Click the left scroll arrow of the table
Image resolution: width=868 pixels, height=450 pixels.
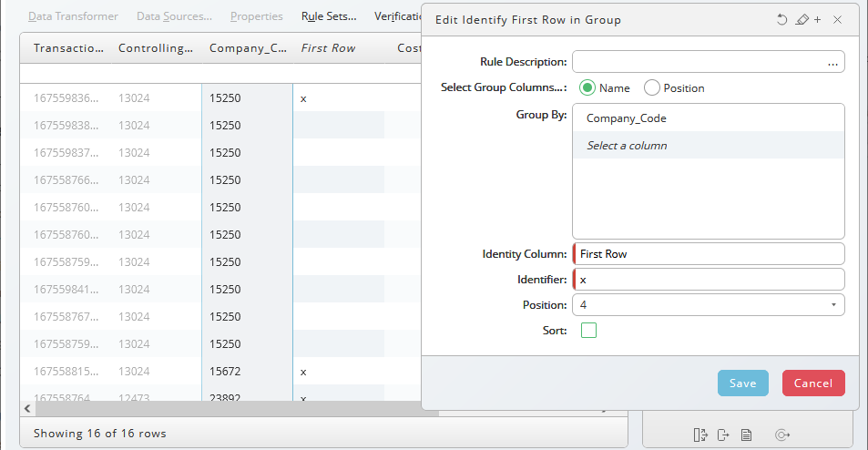27,408
